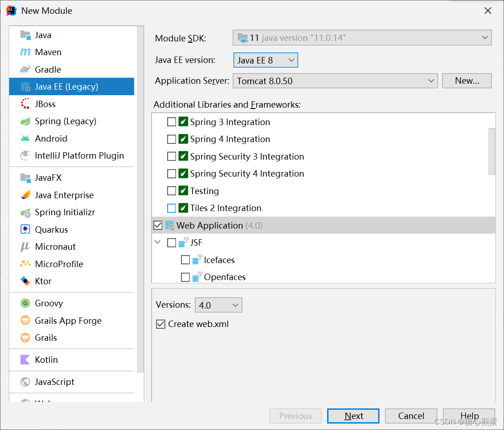Select Spring Initializr module type
Image resolution: width=504 pixels, height=430 pixels.
tap(72, 212)
